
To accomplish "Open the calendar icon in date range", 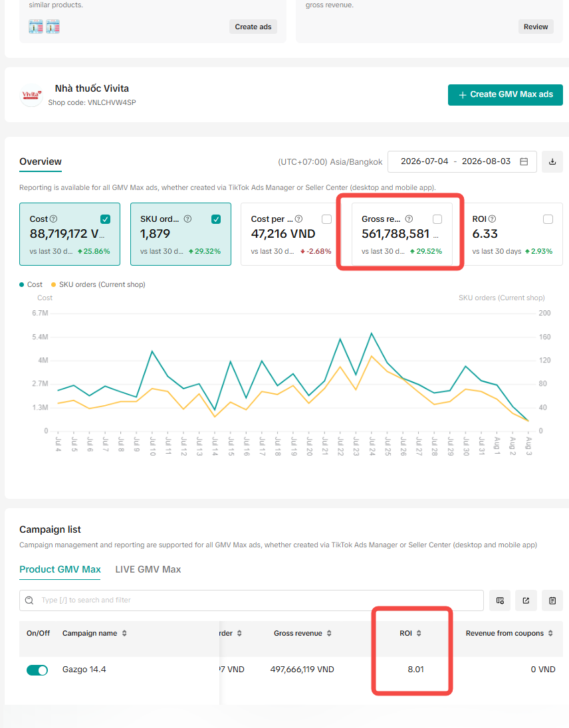I will [524, 161].
